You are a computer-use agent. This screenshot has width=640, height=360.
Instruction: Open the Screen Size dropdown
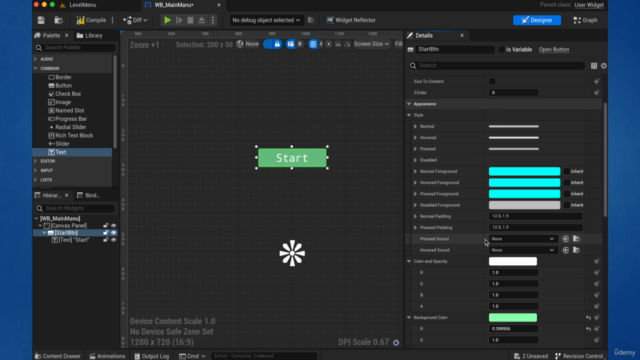pos(371,44)
